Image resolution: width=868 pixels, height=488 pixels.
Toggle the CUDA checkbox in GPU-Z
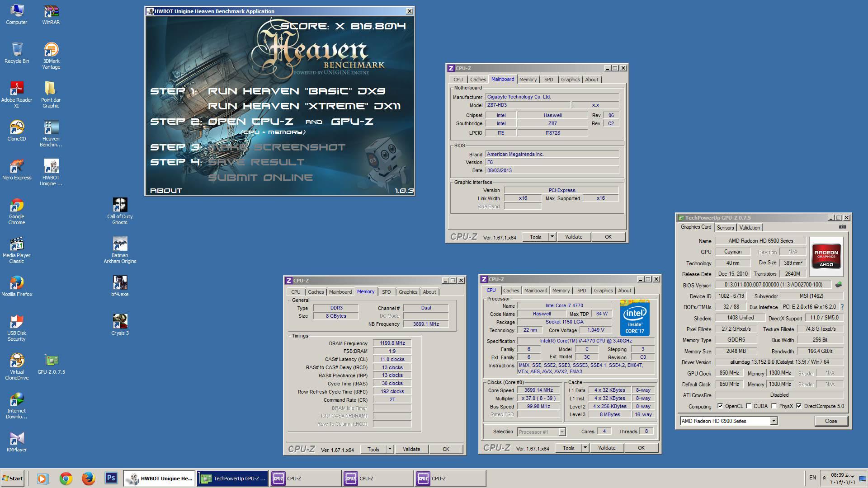click(x=749, y=406)
